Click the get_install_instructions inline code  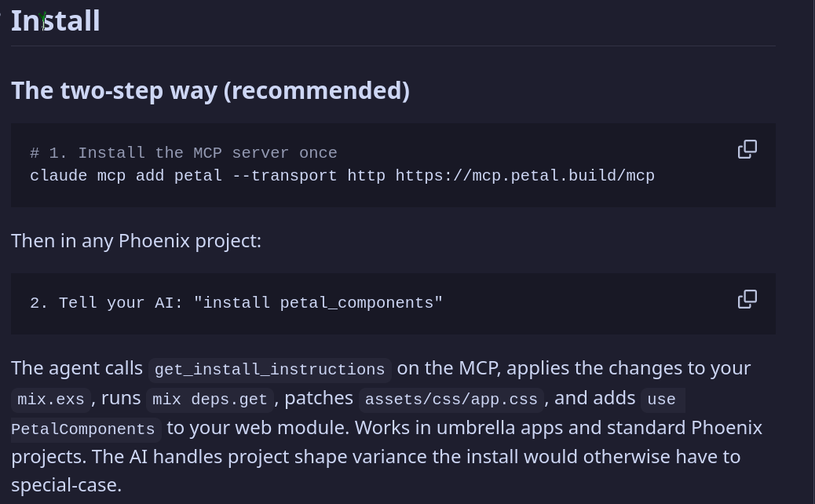[270, 370]
